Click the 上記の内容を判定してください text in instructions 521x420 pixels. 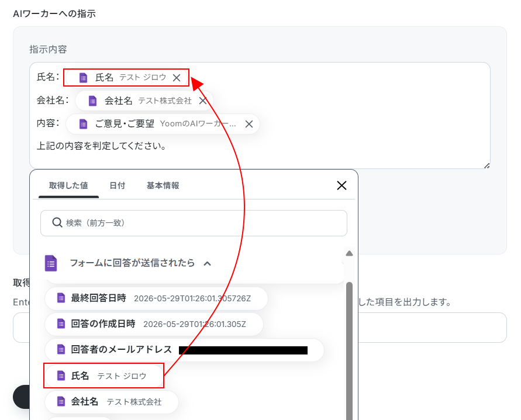click(x=101, y=146)
